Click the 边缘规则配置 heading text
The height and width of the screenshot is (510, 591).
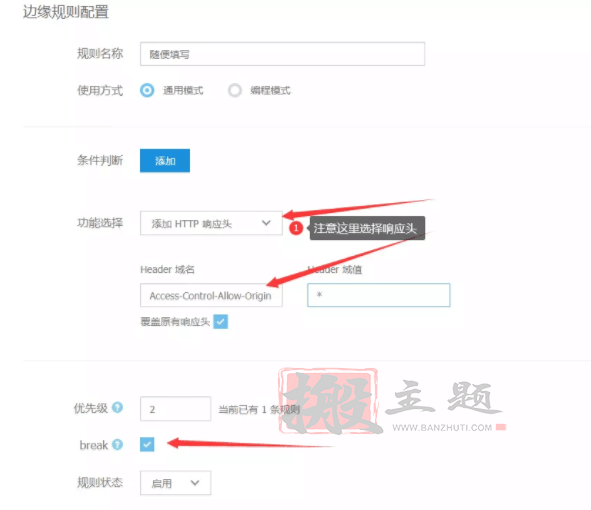[x=66, y=12]
